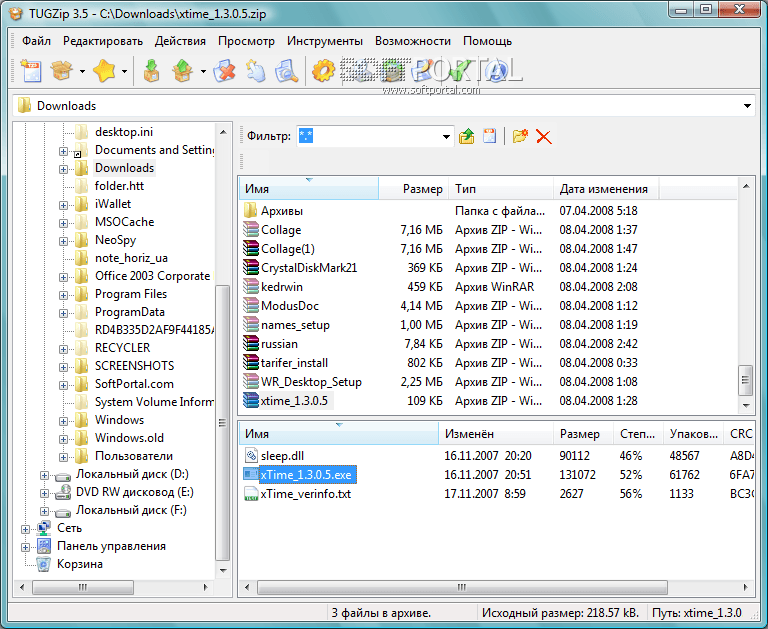The image size is (768, 629).
Task: Expand Локальный диск (D:) node
Action: pyautogui.click(x=44, y=476)
